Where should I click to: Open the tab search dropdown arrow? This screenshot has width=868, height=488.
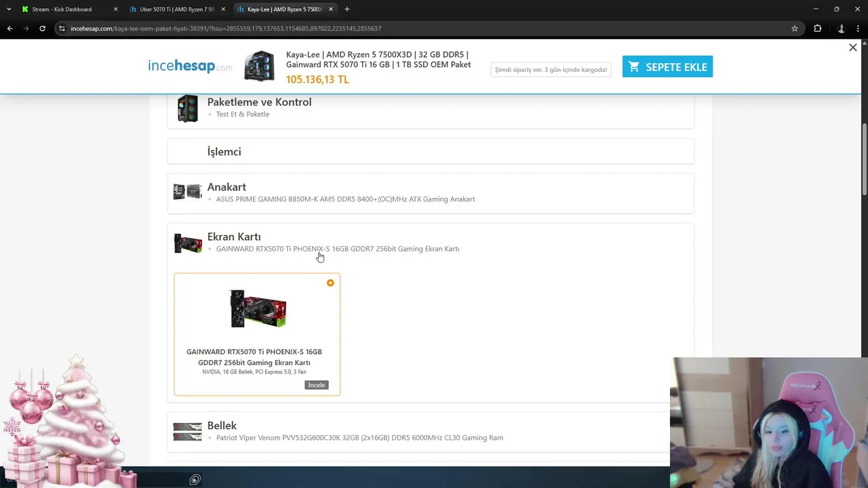click(8, 9)
